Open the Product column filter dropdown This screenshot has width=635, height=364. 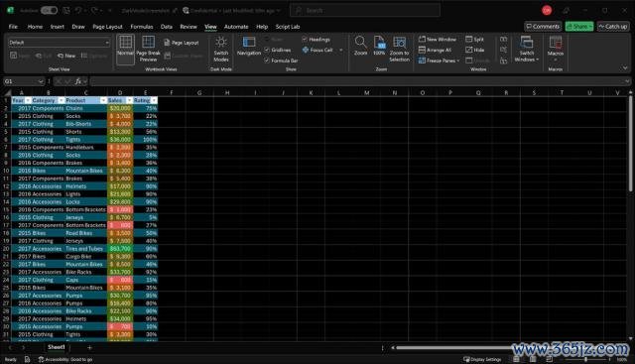tap(103, 100)
